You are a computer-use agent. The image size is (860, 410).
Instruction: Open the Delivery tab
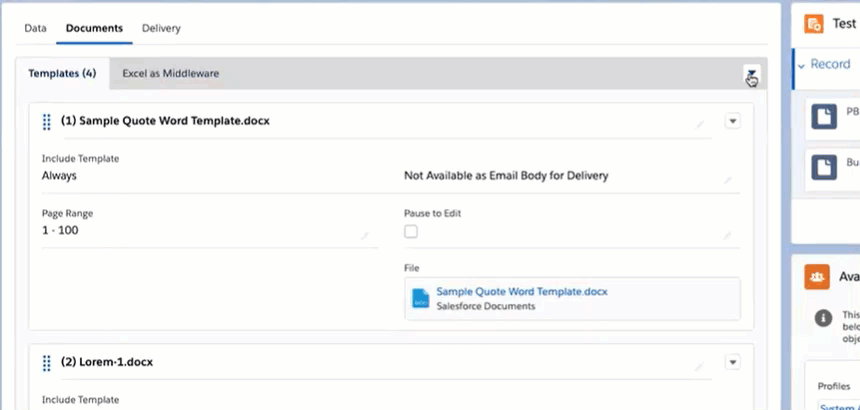click(x=161, y=28)
